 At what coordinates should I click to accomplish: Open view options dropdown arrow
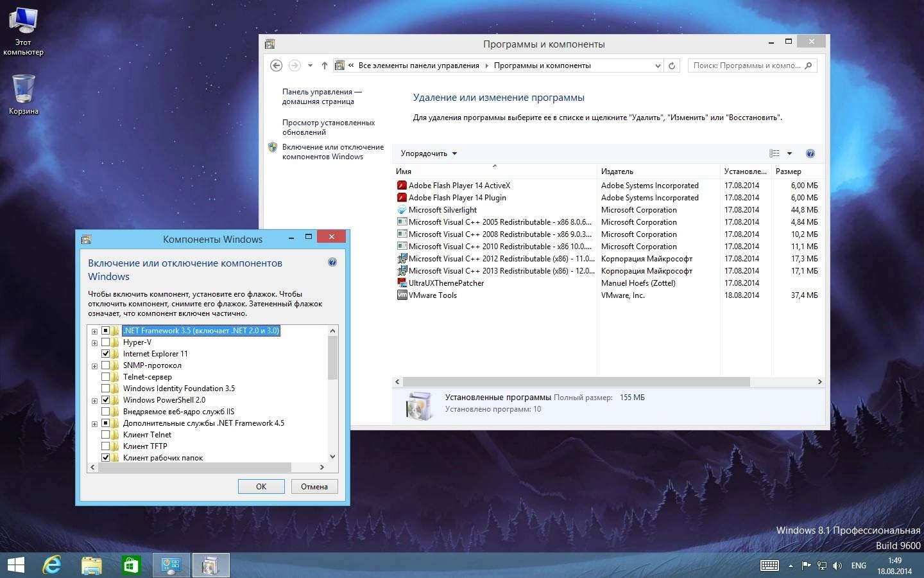pyautogui.click(x=789, y=153)
